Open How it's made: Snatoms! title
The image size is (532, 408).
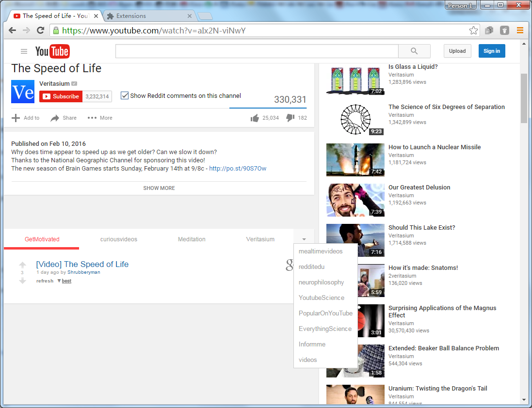(x=423, y=268)
